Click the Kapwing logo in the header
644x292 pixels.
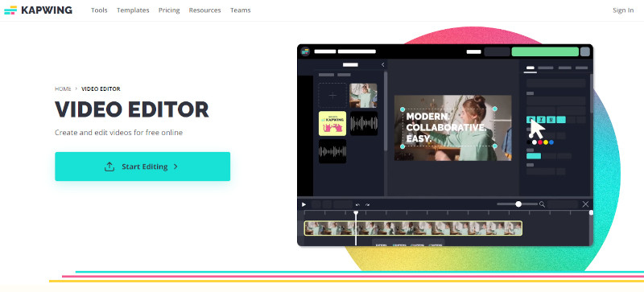(38, 10)
